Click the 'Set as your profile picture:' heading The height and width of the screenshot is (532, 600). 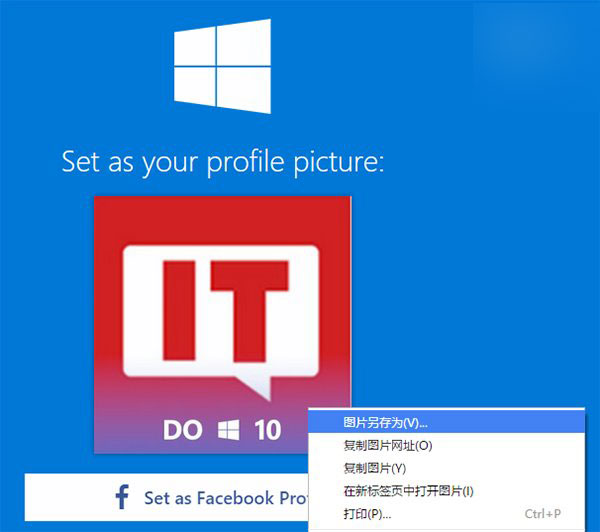pyautogui.click(x=222, y=162)
